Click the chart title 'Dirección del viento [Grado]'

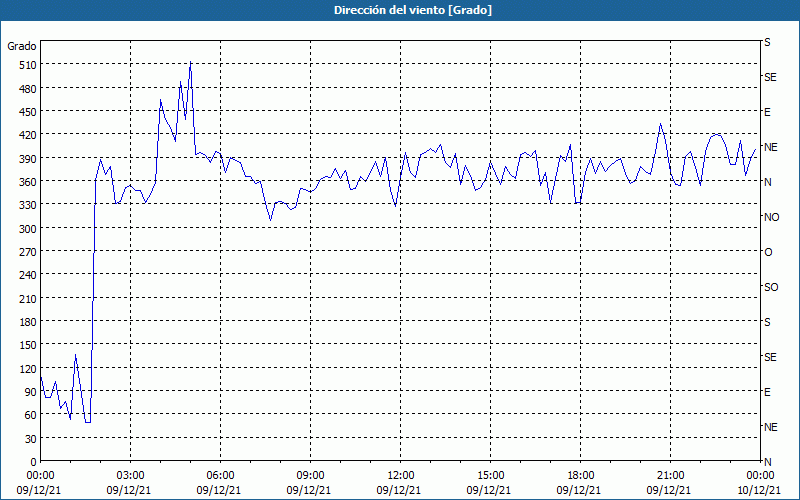413,10
